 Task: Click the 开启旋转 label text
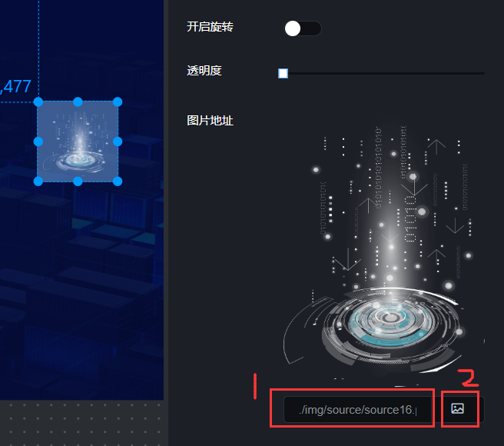(x=210, y=27)
